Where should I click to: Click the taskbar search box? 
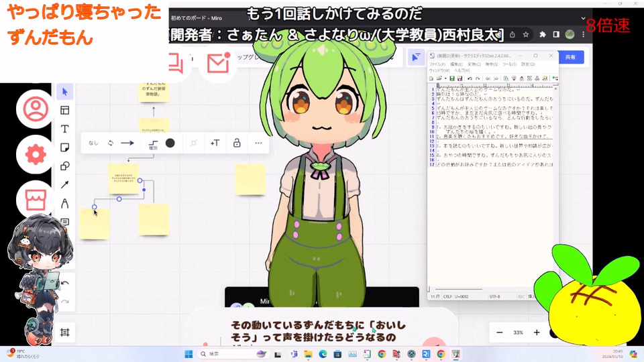pos(233,354)
